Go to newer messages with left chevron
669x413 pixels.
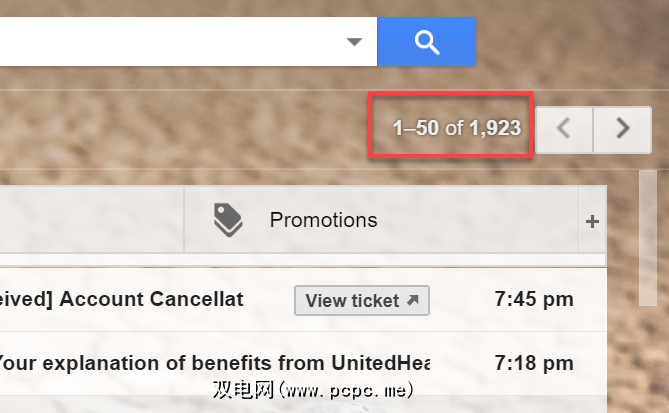(564, 128)
